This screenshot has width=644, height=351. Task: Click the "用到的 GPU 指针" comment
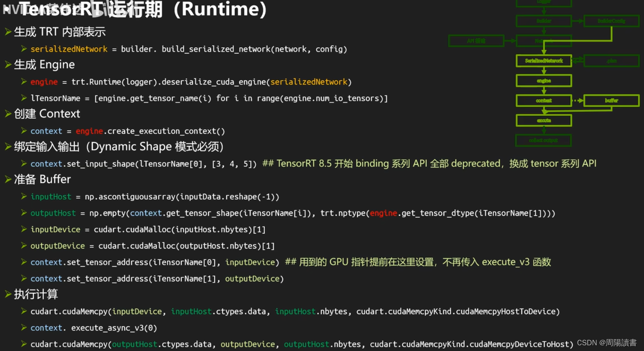point(418,262)
